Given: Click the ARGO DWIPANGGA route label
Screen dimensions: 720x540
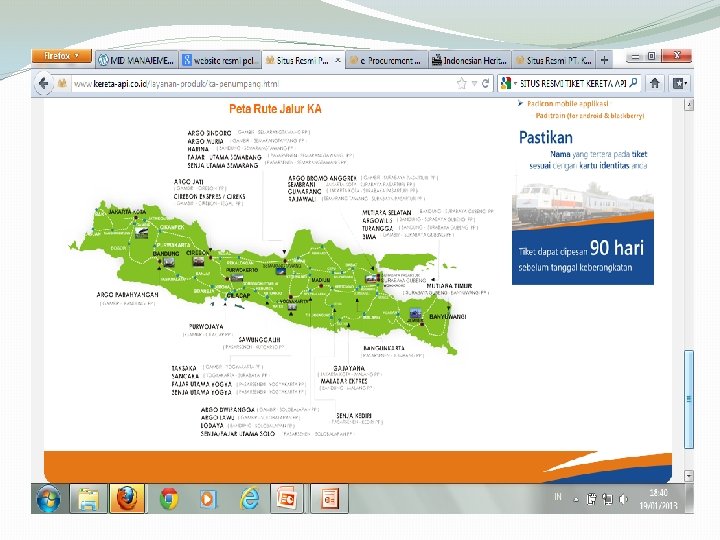Looking at the screenshot, I should [228, 410].
